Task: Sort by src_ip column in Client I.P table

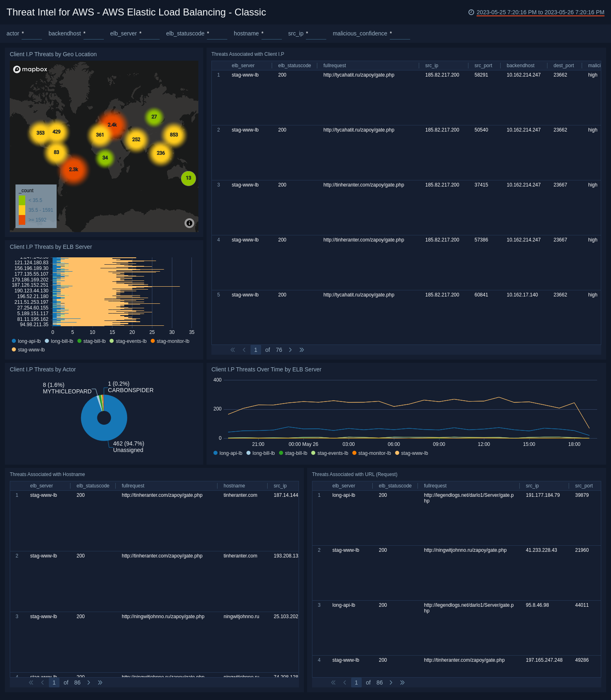Action: click(431, 66)
